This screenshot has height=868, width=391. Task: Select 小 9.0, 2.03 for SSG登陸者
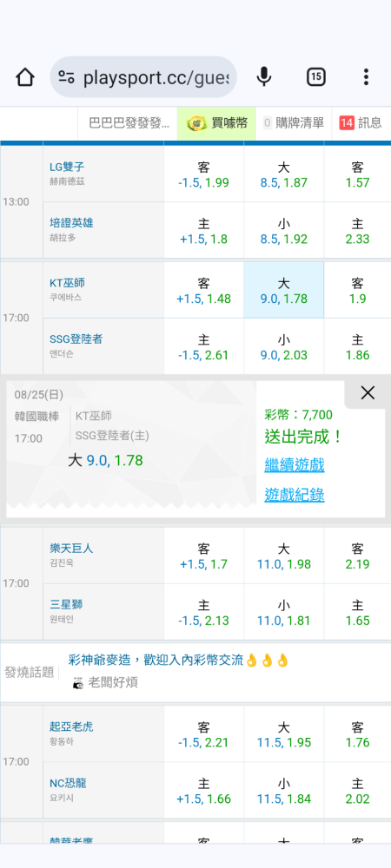(283, 347)
